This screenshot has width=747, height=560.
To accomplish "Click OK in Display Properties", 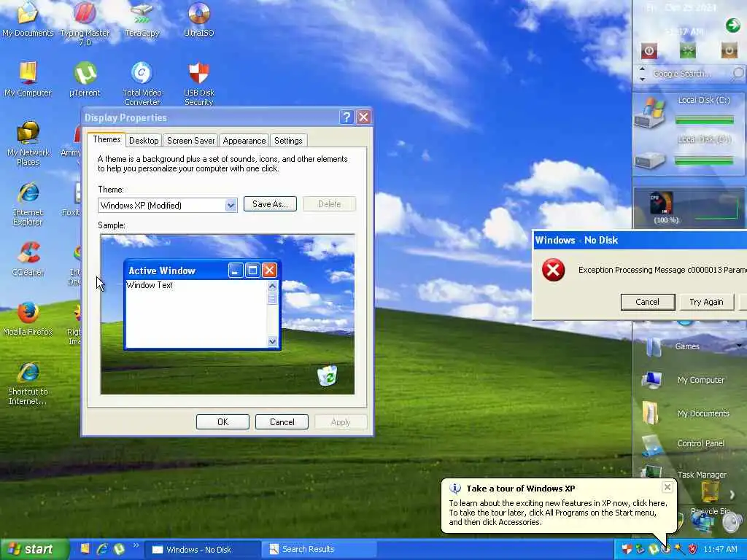I will pyautogui.click(x=222, y=422).
